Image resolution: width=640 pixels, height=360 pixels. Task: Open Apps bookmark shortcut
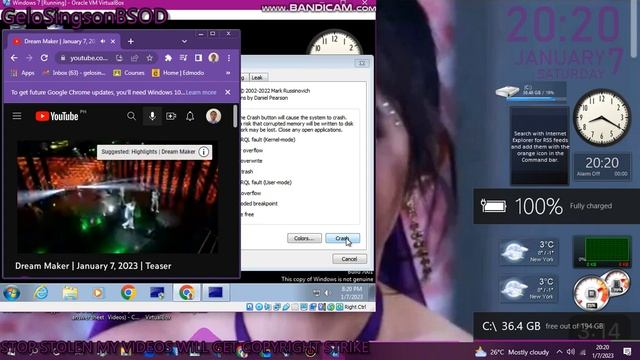click(23, 73)
